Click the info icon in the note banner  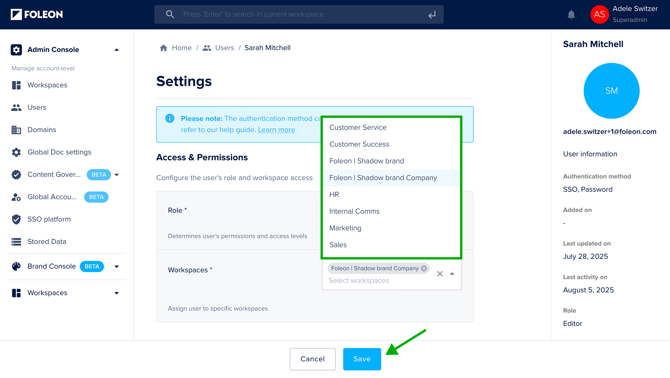(170, 118)
